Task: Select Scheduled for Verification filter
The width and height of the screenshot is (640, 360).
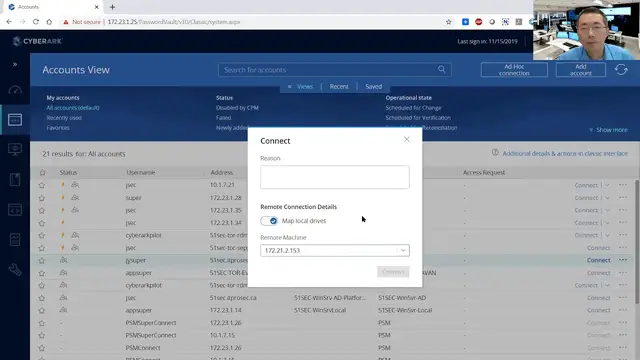Action: coord(418,118)
